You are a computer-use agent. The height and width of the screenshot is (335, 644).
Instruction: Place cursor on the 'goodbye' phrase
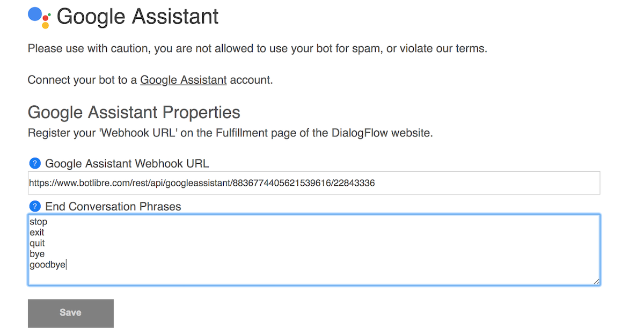tap(48, 265)
